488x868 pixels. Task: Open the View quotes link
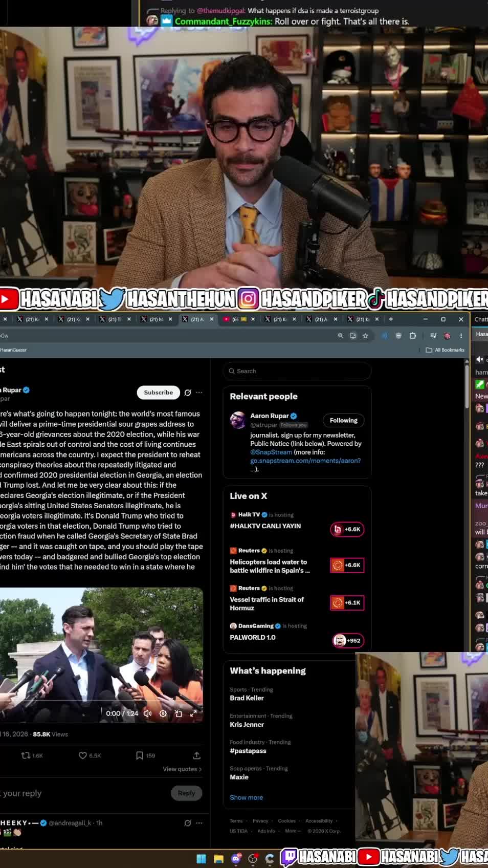pos(182,769)
